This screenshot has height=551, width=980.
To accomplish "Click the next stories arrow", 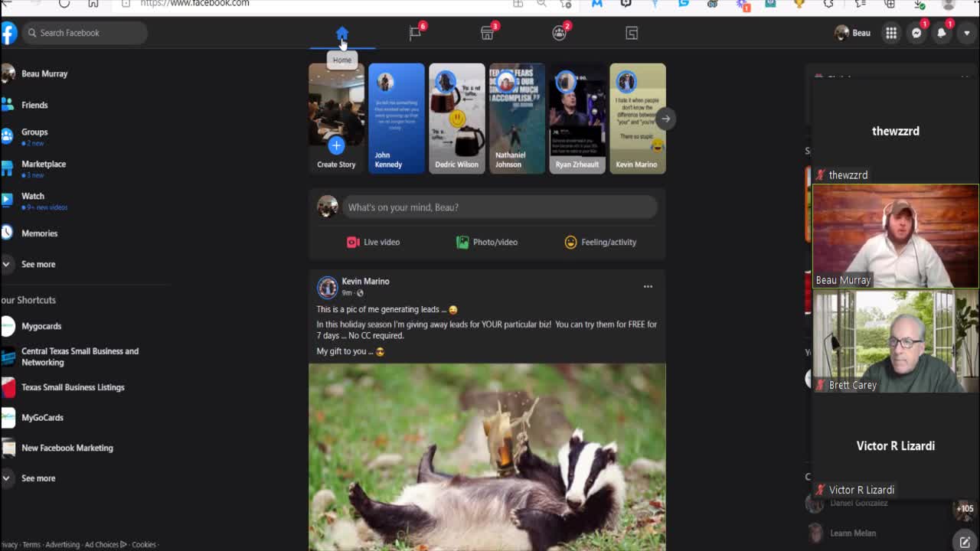I will (666, 119).
